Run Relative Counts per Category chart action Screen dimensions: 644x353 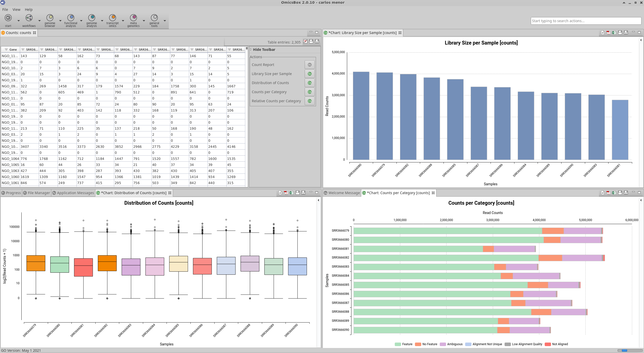(309, 101)
